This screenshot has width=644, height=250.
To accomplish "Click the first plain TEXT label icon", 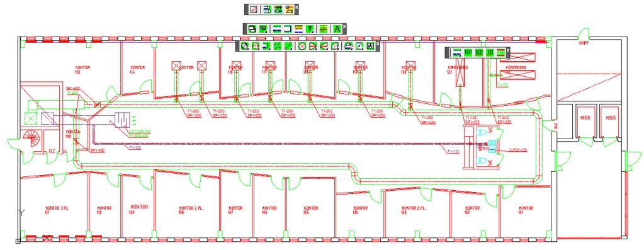I will 468,52.
